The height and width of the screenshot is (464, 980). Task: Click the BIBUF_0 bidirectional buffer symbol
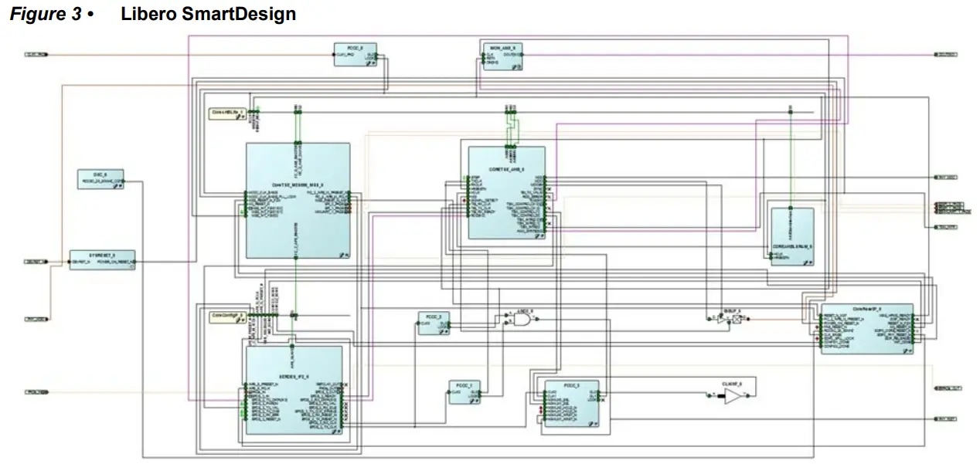point(736,318)
